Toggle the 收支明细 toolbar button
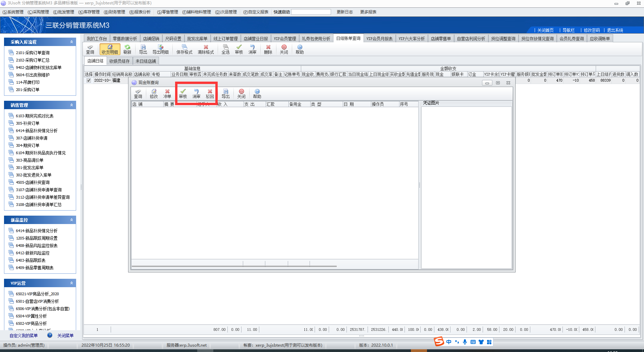Viewport: 644px width, 352px height. (x=110, y=49)
